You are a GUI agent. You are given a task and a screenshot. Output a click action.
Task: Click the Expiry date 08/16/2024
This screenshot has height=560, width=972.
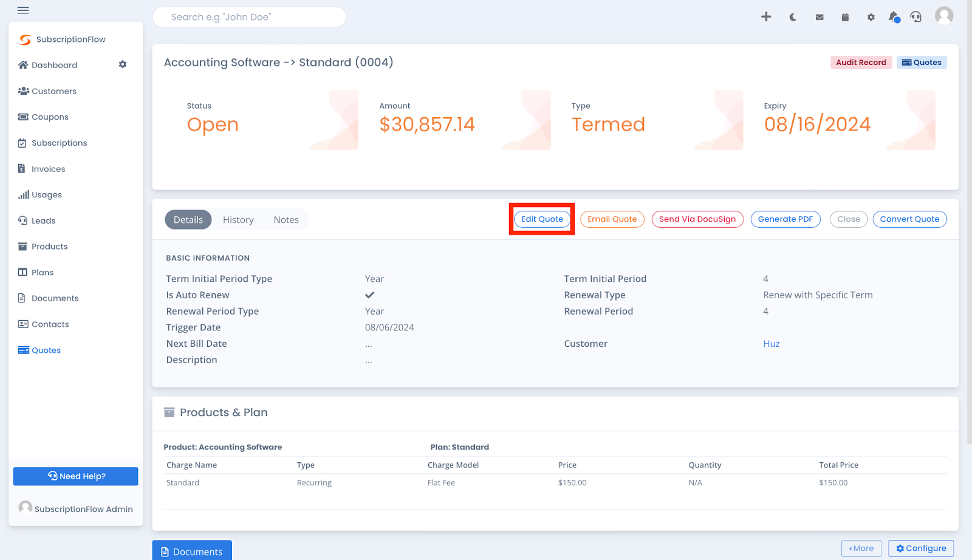tap(817, 125)
